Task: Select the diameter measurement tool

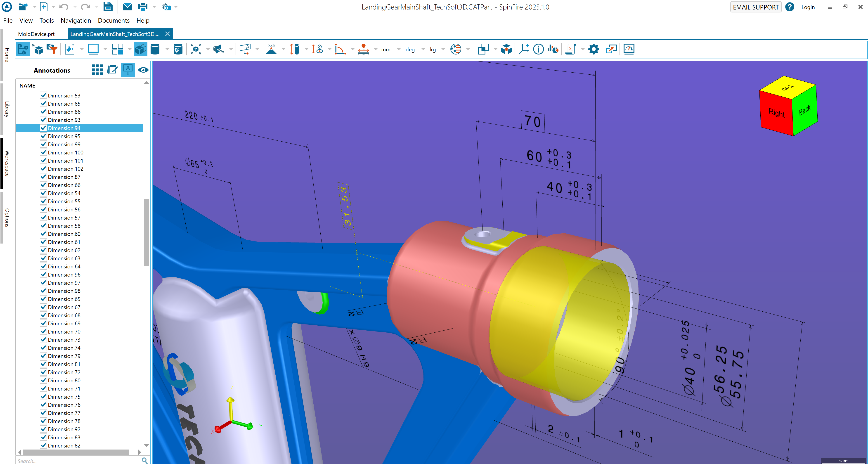Action: pyautogui.click(x=317, y=49)
